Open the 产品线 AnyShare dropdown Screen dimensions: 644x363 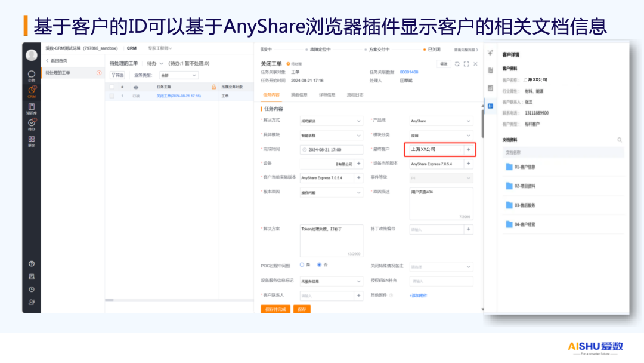click(x=441, y=121)
